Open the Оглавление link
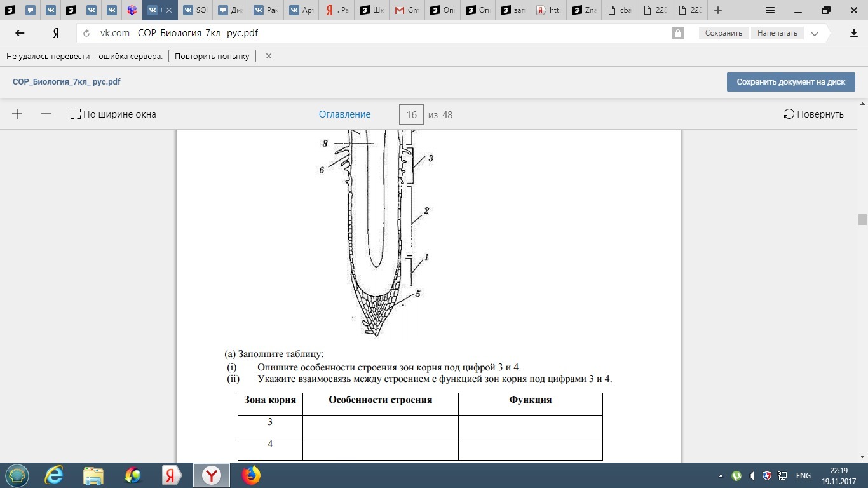Image resolution: width=868 pixels, height=488 pixels. [x=344, y=114]
